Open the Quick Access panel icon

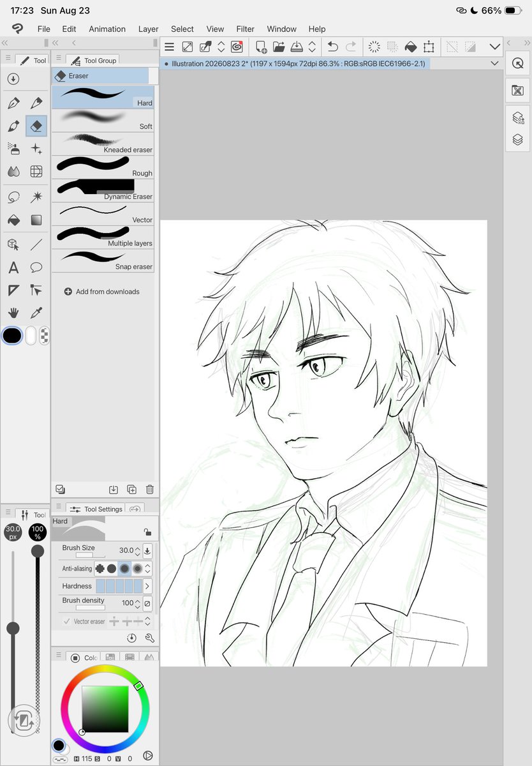518,63
